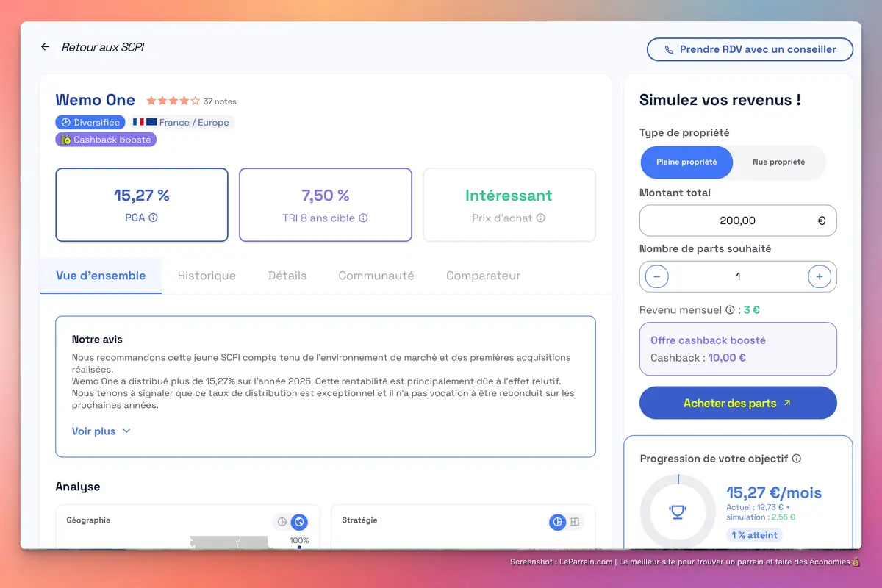Switch Stratégie to pie chart view

(558, 522)
